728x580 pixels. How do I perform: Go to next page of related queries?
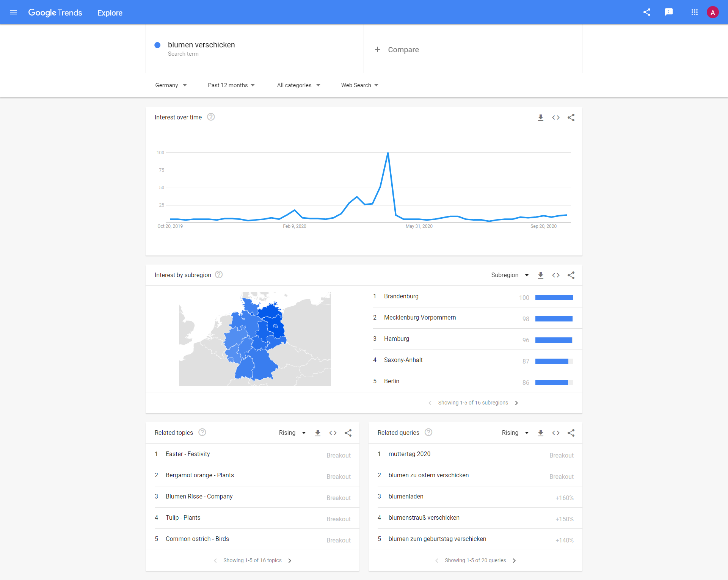pyautogui.click(x=514, y=561)
